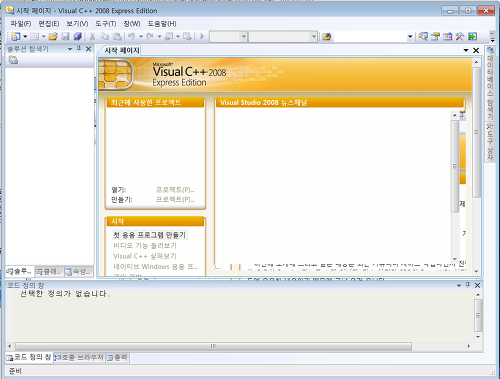The width and height of the screenshot is (500, 379).
Task: Click the Save floppy disk icon
Action: click(65, 36)
